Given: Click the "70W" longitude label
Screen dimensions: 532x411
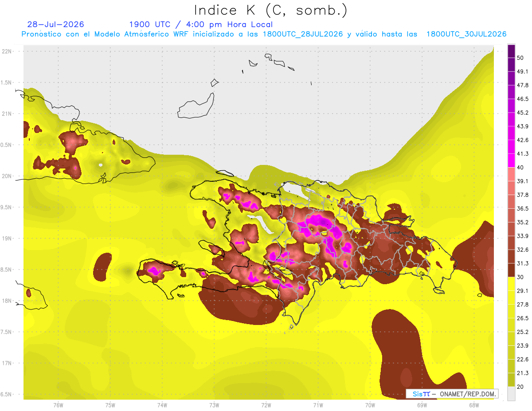Looking at the screenshot, I should [370, 405].
